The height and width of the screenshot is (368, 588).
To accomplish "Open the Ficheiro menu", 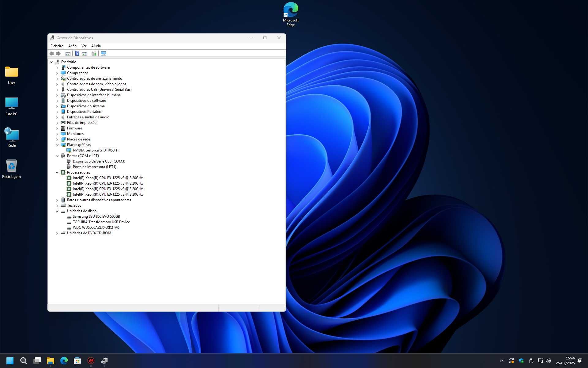I will pos(57,46).
